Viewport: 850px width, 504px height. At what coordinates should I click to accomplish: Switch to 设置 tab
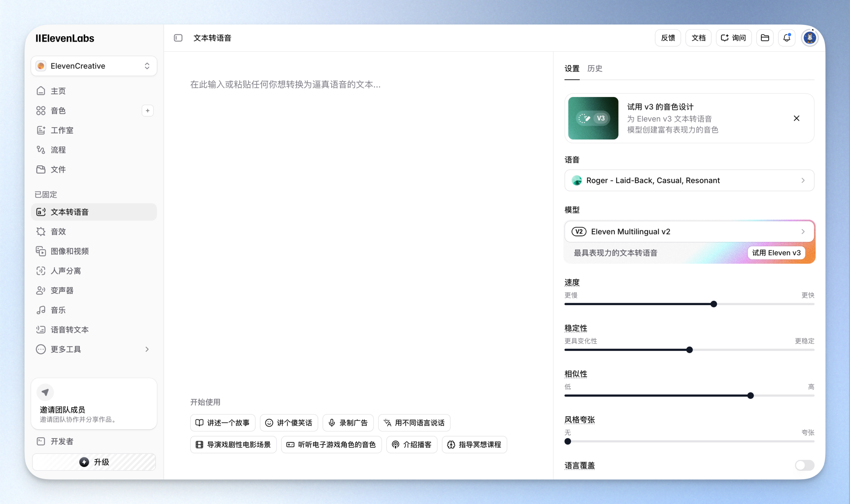pyautogui.click(x=572, y=69)
